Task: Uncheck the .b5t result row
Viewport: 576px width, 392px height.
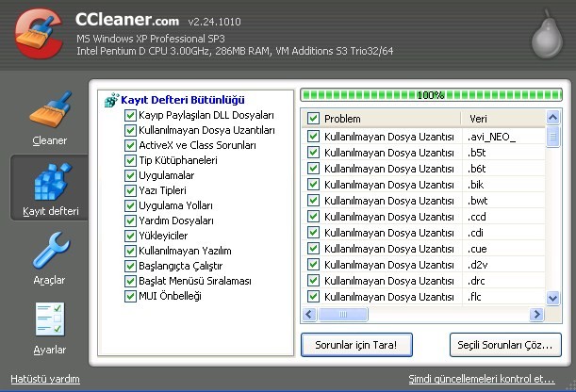Action: tap(313, 153)
